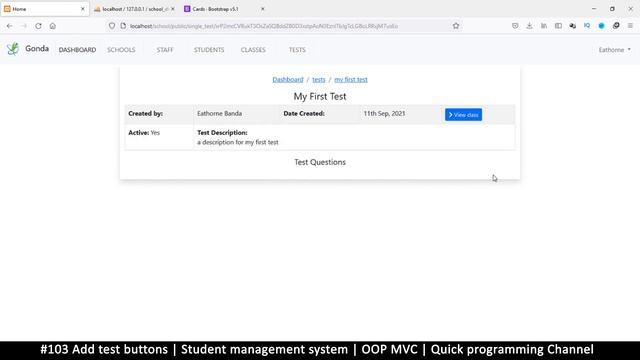Click the Dashboard breadcrumb link
The width and height of the screenshot is (640, 360).
288,80
